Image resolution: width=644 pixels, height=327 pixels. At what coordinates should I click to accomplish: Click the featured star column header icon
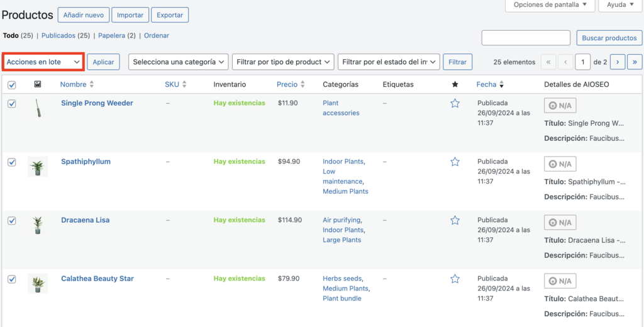[455, 84]
